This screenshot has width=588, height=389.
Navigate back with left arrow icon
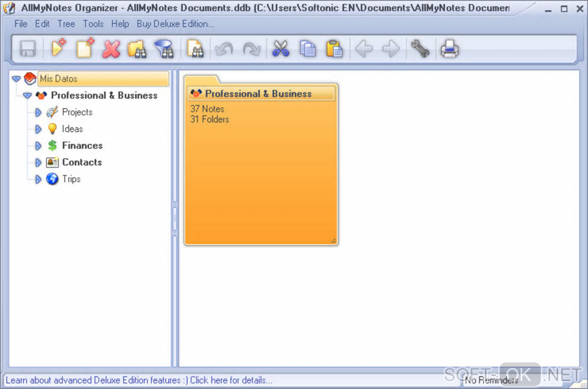364,49
